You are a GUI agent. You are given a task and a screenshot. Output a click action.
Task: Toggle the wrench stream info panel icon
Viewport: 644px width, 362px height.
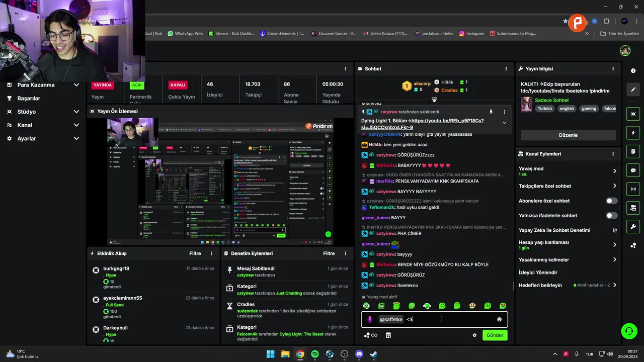[x=633, y=226]
